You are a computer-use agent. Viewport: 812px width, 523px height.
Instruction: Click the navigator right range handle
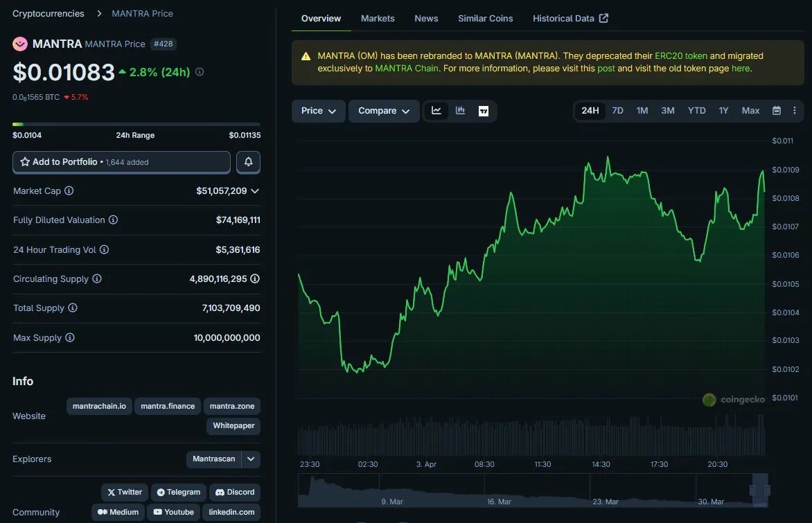768,490
